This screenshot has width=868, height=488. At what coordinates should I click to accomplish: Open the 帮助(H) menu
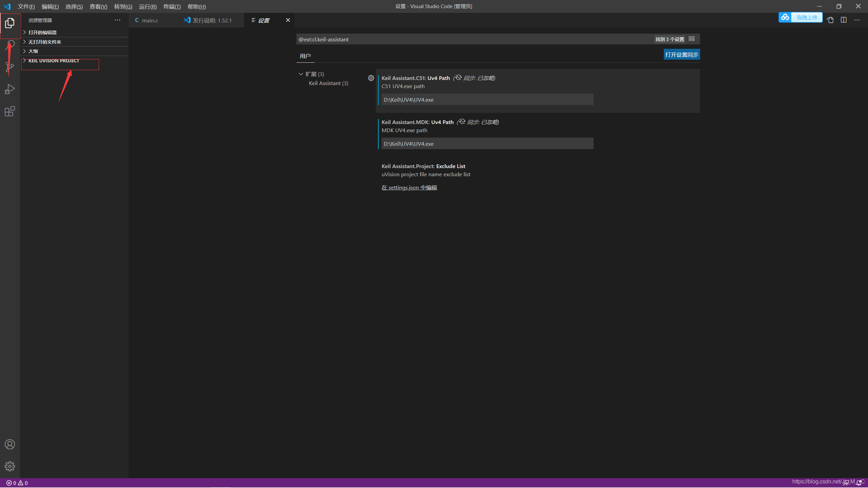pyautogui.click(x=197, y=6)
